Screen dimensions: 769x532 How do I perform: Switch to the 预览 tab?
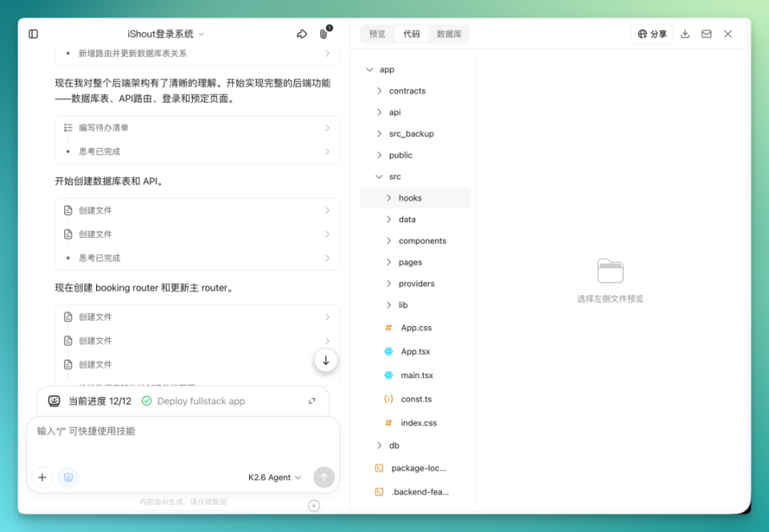pos(377,34)
